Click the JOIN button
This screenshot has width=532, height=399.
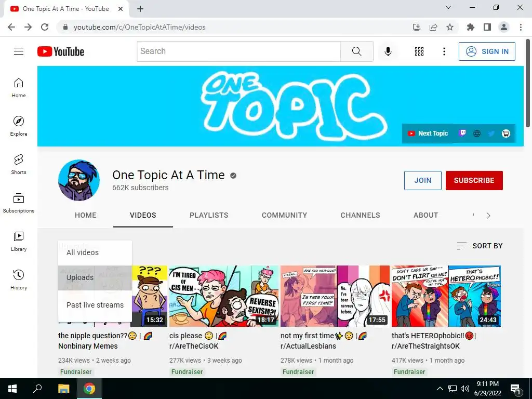(x=423, y=180)
